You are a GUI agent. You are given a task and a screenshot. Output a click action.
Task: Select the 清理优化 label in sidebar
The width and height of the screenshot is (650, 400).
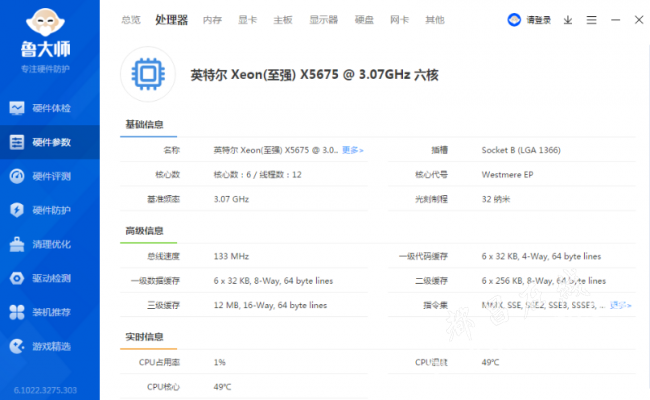[x=52, y=244]
